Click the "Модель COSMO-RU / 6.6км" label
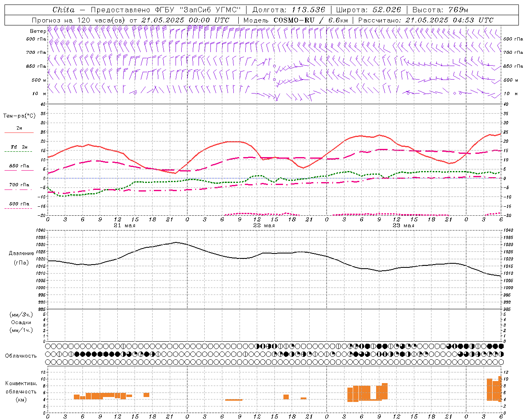Screen dimensions: 525x420 [296, 20]
